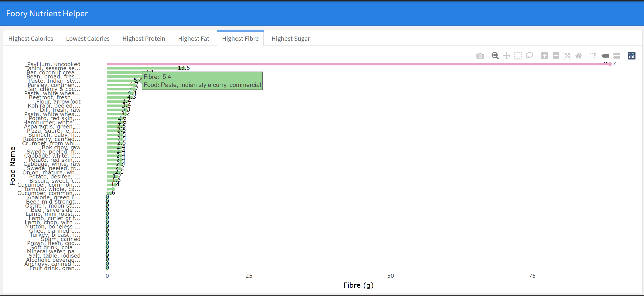
Task: Click the Zoom in plus icon
Action: click(544, 56)
